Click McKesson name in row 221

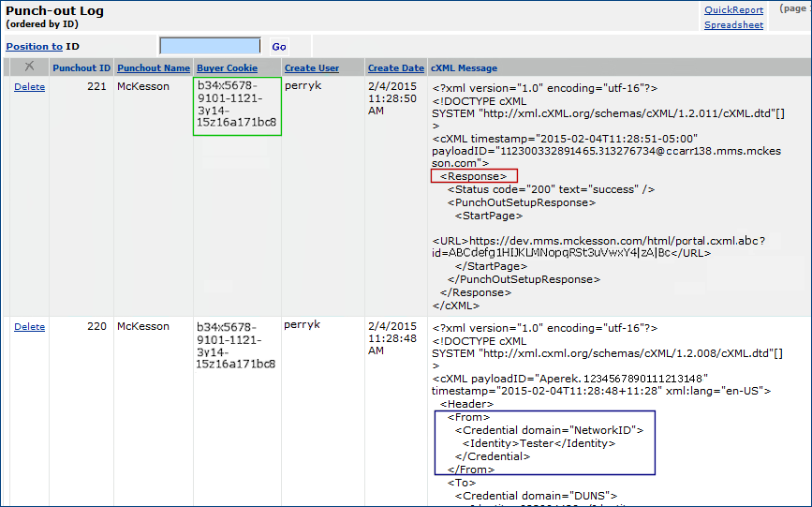coord(143,86)
